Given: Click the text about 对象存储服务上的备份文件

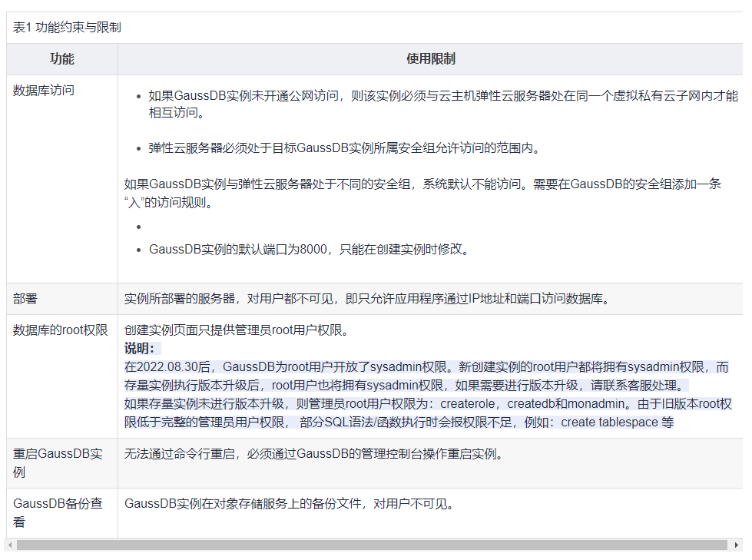Looking at the screenshot, I should click(289, 503).
